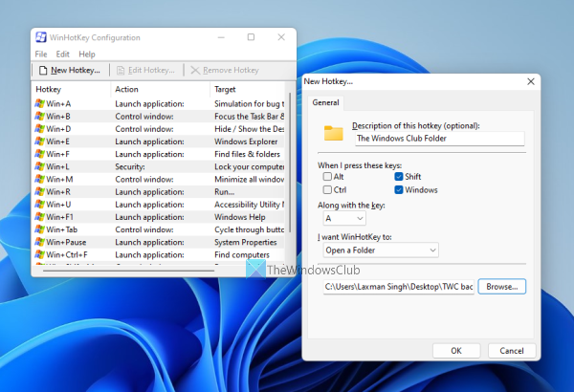Open the File menu

pyautogui.click(x=41, y=54)
